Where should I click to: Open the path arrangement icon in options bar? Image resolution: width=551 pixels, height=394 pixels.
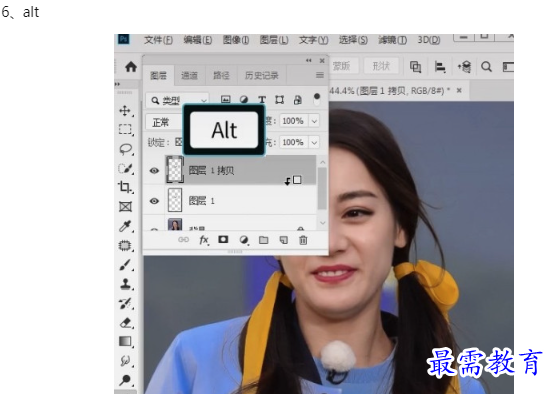coord(464,67)
